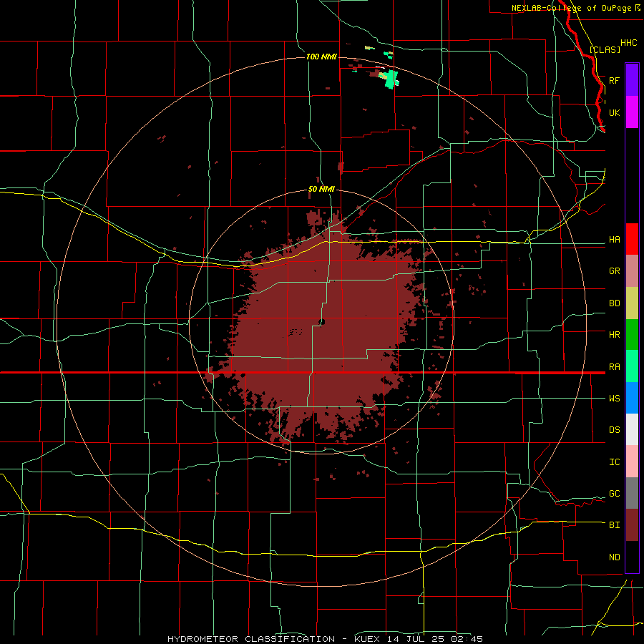Click the 'UK' legend label
The height and width of the screenshot is (644, 644).
coord(614,112)
